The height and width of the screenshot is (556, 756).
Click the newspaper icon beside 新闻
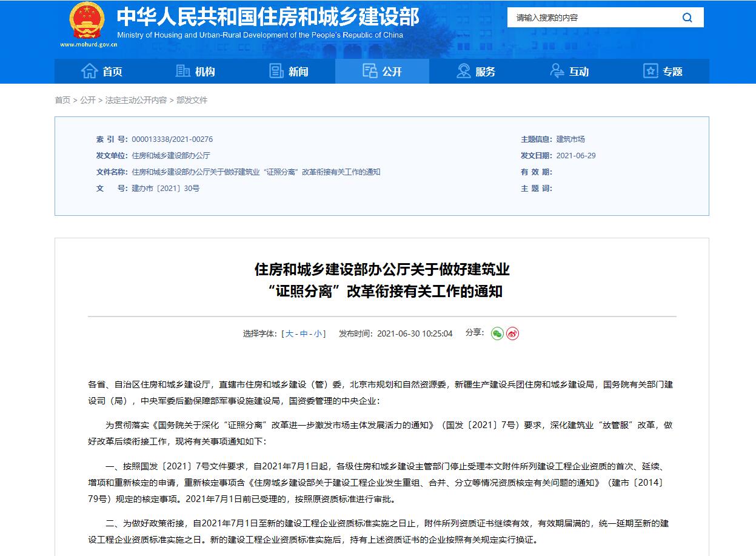(276, 72)
